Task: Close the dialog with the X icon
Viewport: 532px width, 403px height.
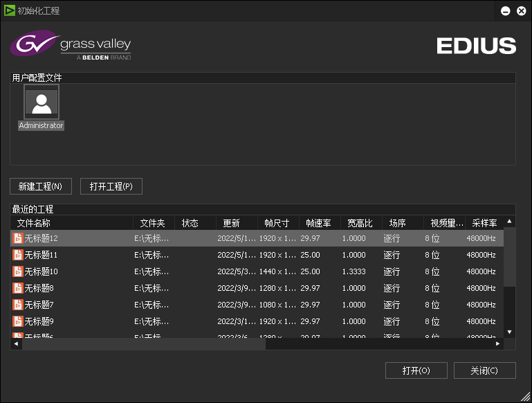Action: tap(522, 11)
